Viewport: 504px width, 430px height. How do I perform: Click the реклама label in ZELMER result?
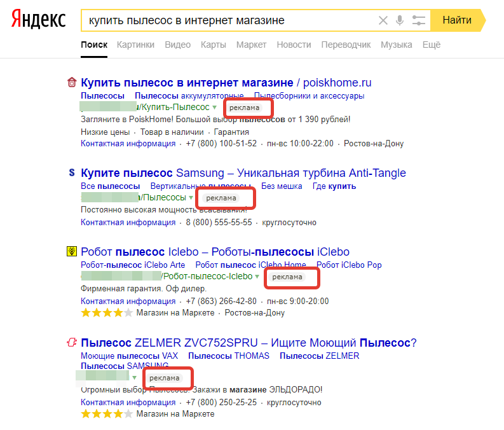[165, 378]
